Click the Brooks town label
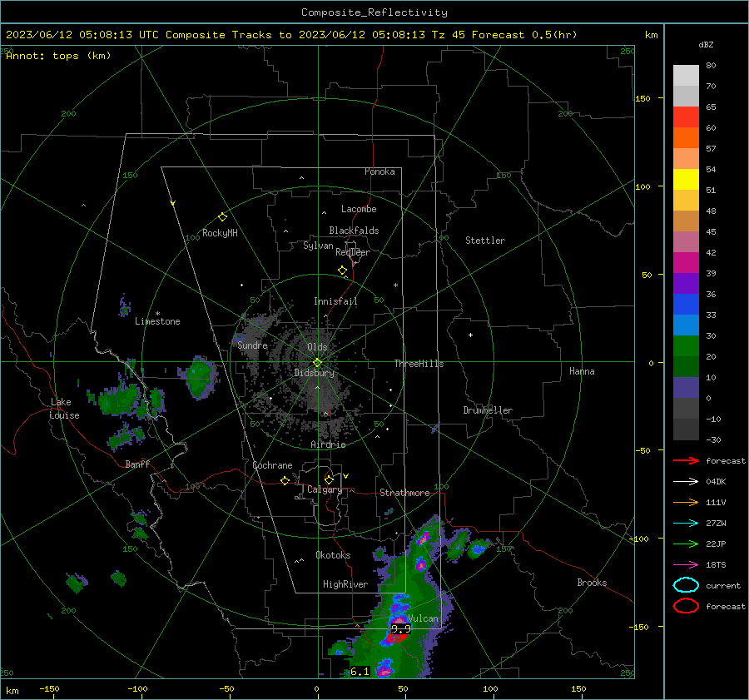Viewport: 749px width, 700px height. (x=592, y=583)
